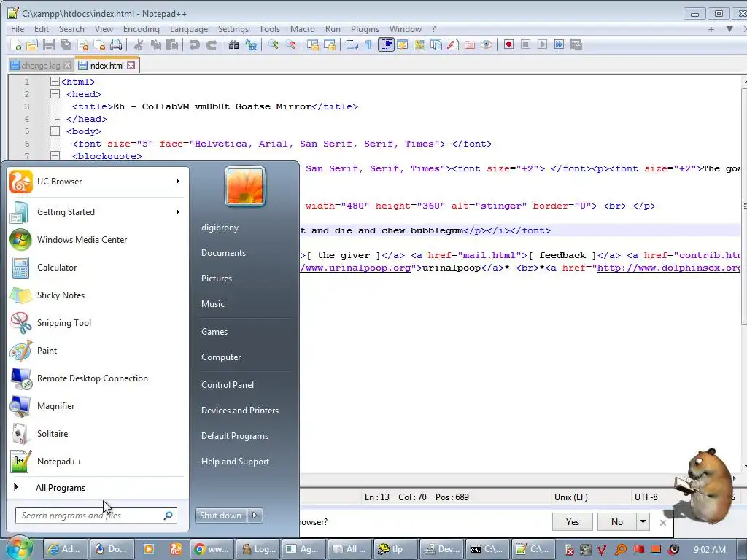
Task: Toggle the Function List toolbar icon
Action: (x=453, y=44)
